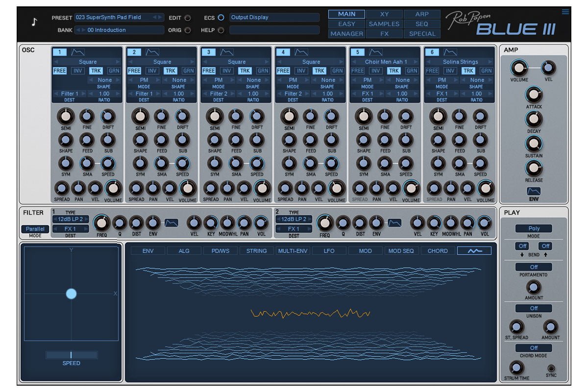Toggle FREE on oscillator 1

click(60, 71)
